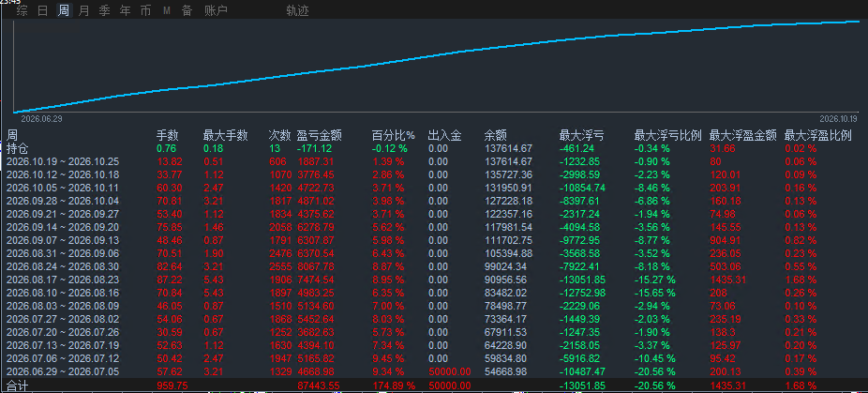Click the deposit value 50000.00 in the 2026.06.29 row
Screen dimensions: 868x393
tap(450, 371)
